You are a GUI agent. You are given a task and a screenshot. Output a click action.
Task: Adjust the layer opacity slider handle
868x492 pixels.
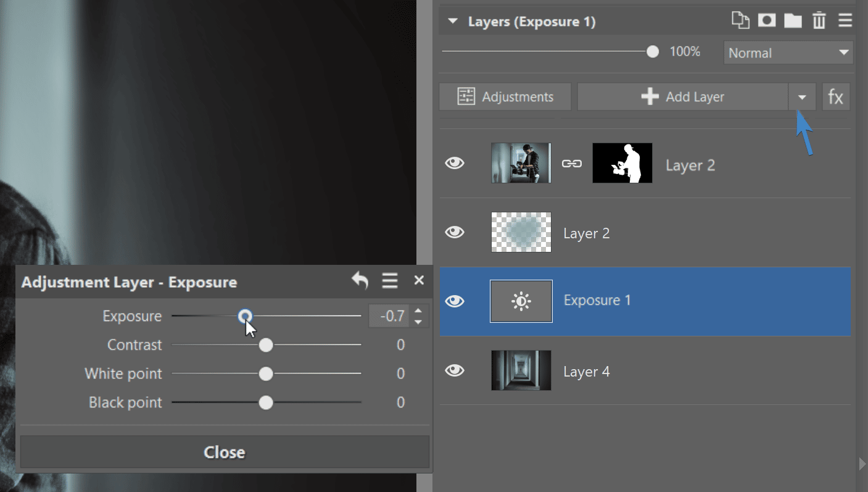pyautogui.click(x=653, y=52)
